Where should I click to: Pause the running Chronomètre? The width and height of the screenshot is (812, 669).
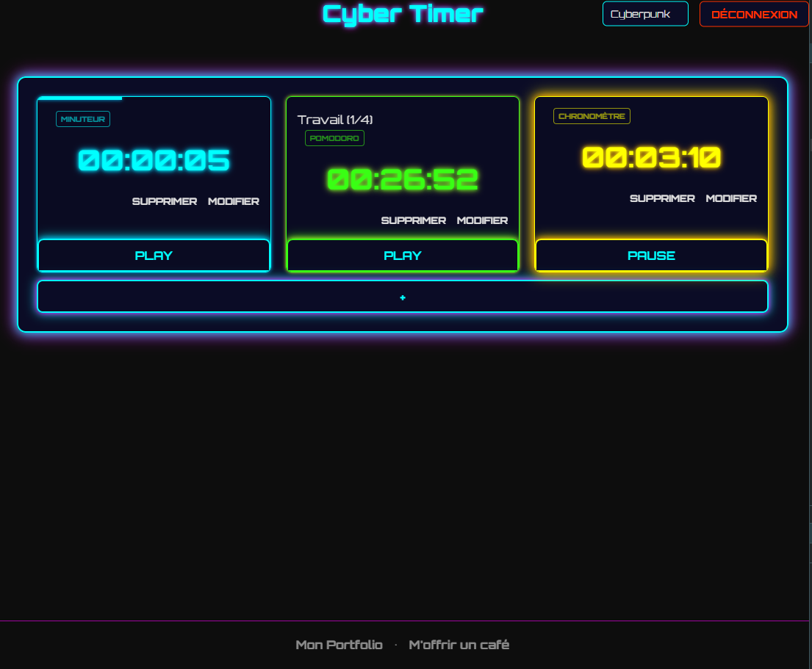[651, 255]
